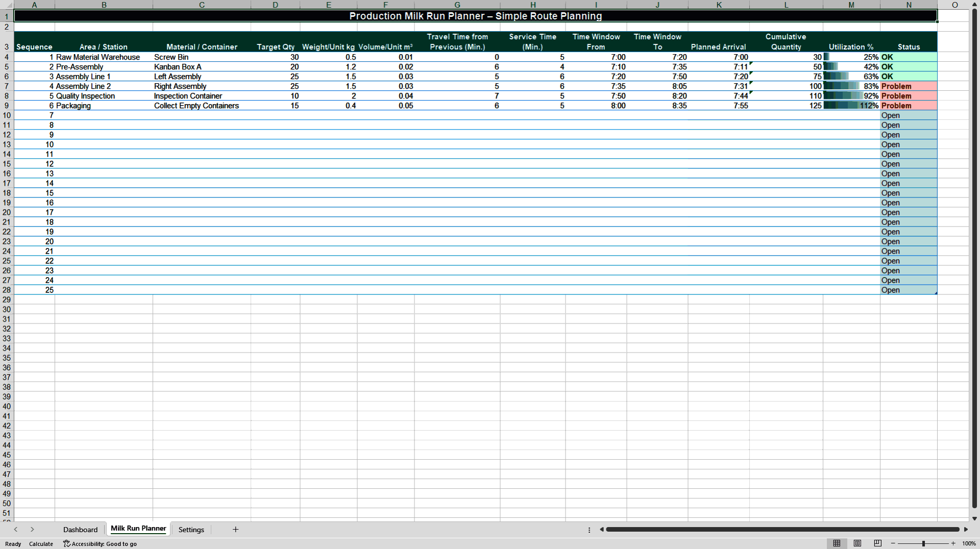Click the Select All corner triangle

[7, 5]
